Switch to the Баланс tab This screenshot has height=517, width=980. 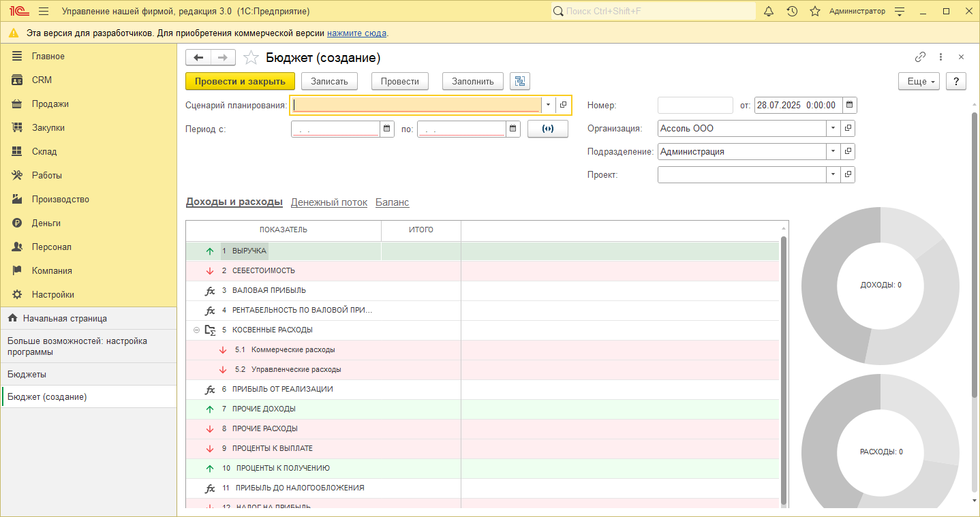click(392, 202)
